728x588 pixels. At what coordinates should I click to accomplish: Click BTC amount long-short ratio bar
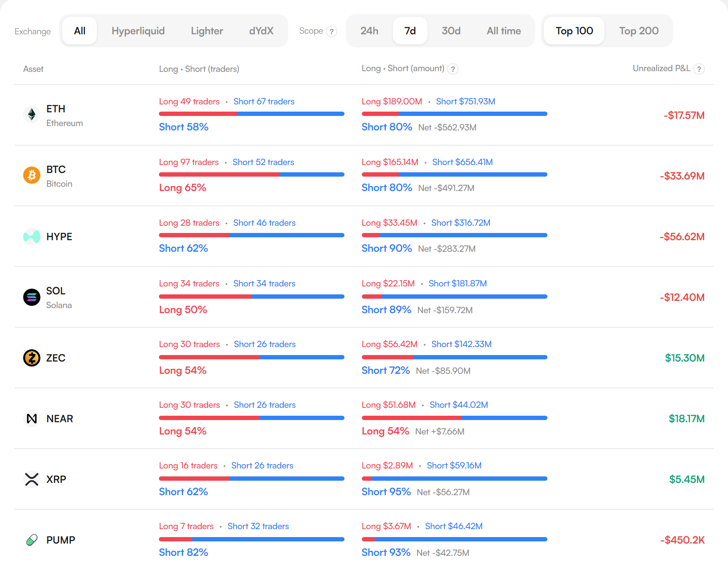pos(455,174)
